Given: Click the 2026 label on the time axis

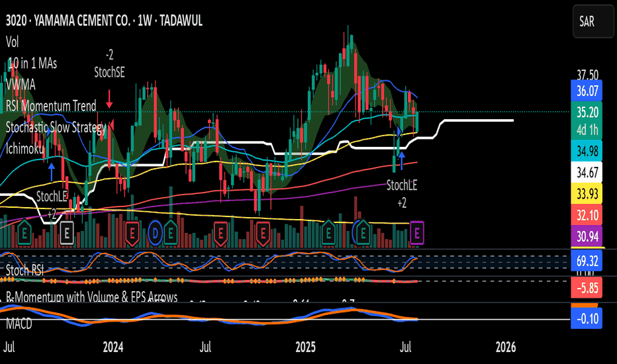Looking at the screenshot, I should (505, 347).
